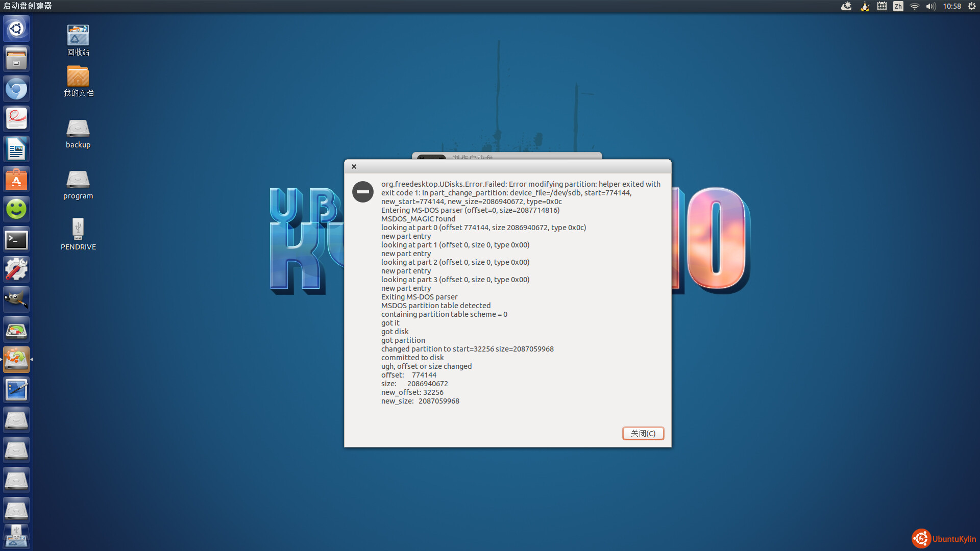Open GIMP image editor in launcher
This screenshot has width=980, height=551.
click(16, 299)
